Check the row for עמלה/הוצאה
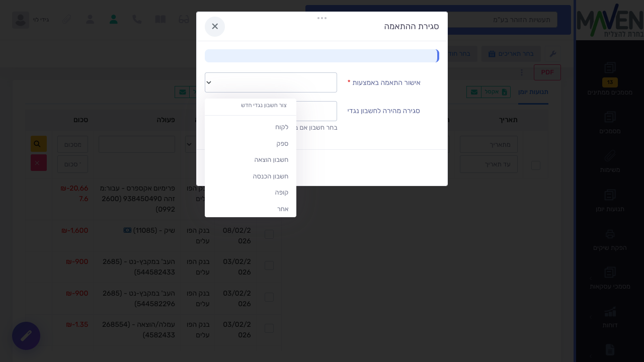The width and height of the screenshot is (644, 362). (x=269, y=328)
